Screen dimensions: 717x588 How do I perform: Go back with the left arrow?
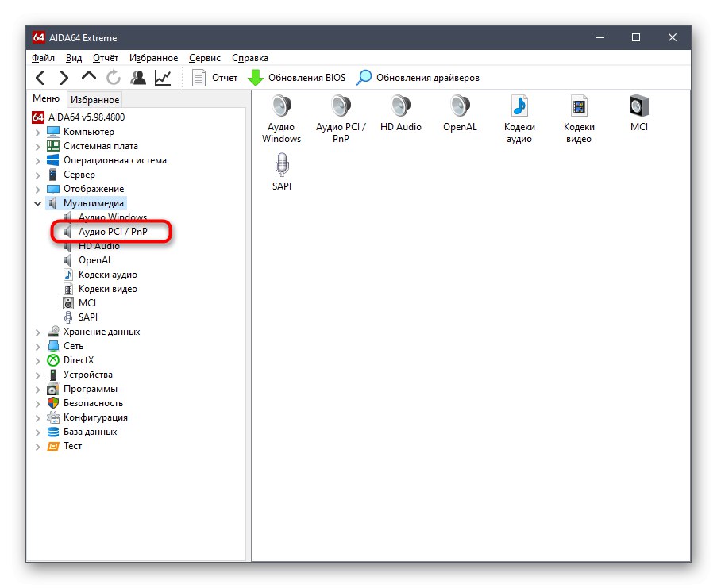[40, 78]
